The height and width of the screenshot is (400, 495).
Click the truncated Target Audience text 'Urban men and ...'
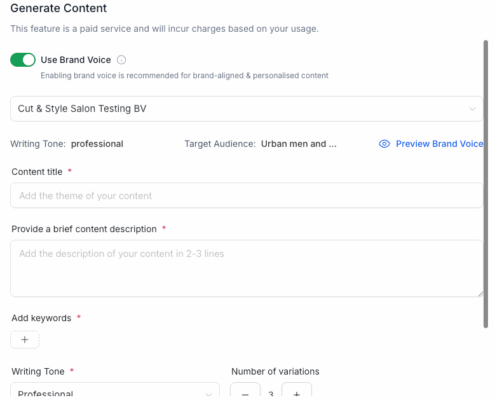pyautogui.click(x=299, y=144)
